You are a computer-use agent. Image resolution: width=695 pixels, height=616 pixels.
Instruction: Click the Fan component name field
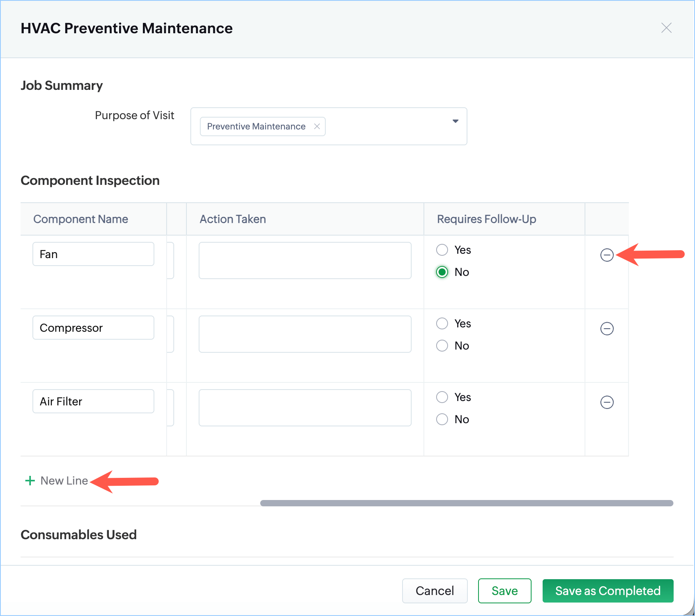93,254
